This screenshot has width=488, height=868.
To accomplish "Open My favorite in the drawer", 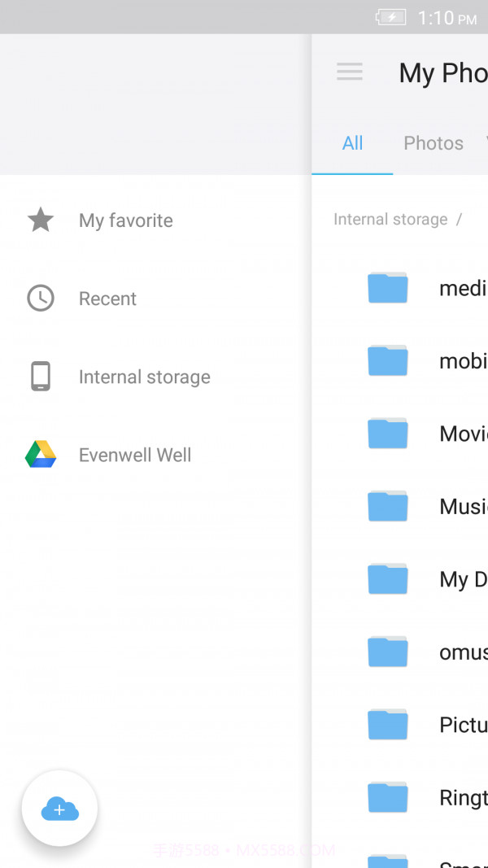I will 126,220.
